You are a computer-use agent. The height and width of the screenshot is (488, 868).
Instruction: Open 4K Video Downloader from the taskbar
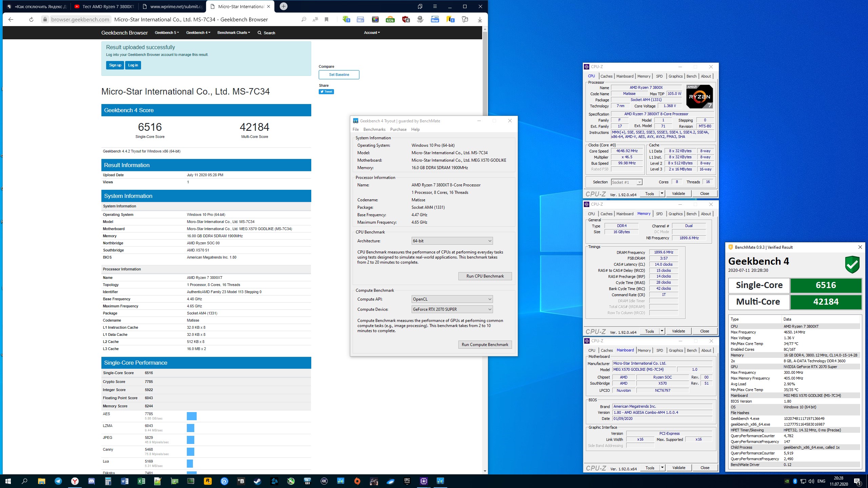324,481
